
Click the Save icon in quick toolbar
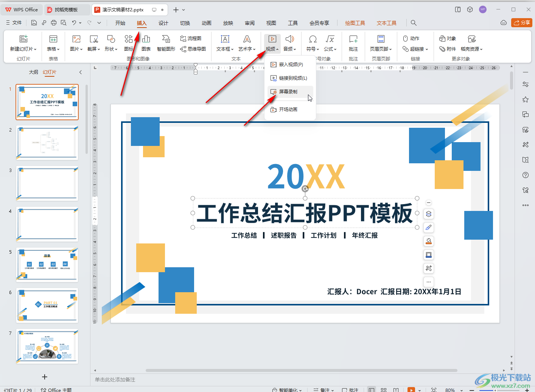34,23
